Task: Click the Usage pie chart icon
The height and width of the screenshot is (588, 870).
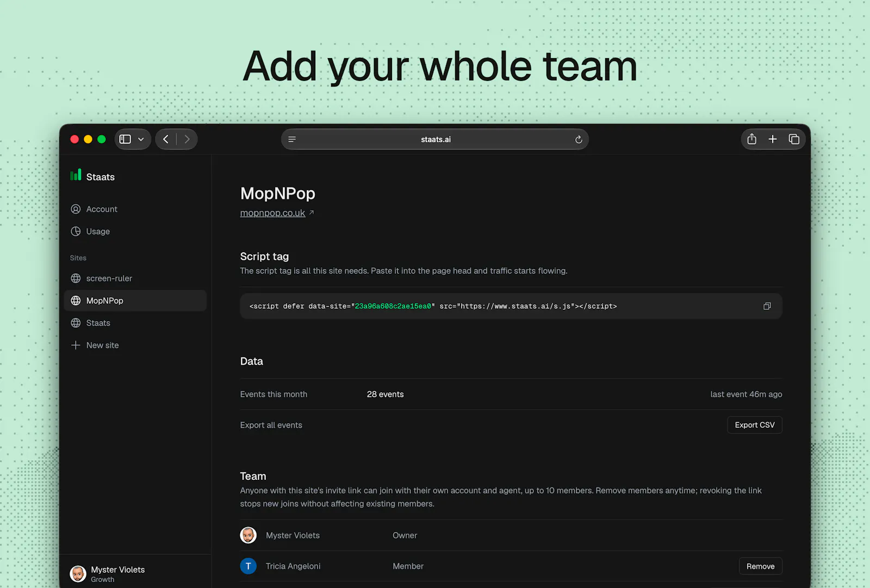Action: pos(76,232)
